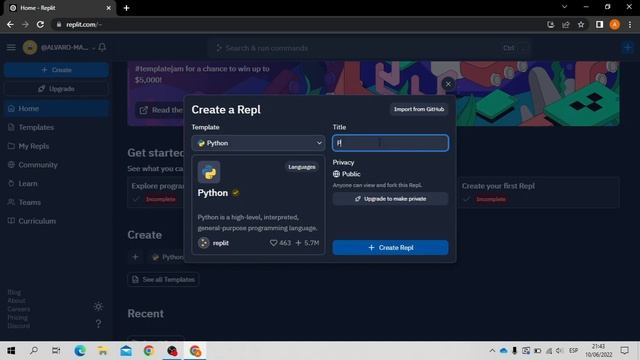Open Mail app from taskbar
Viewport: 640px width, 360px height.
click(x=126, y=351)
